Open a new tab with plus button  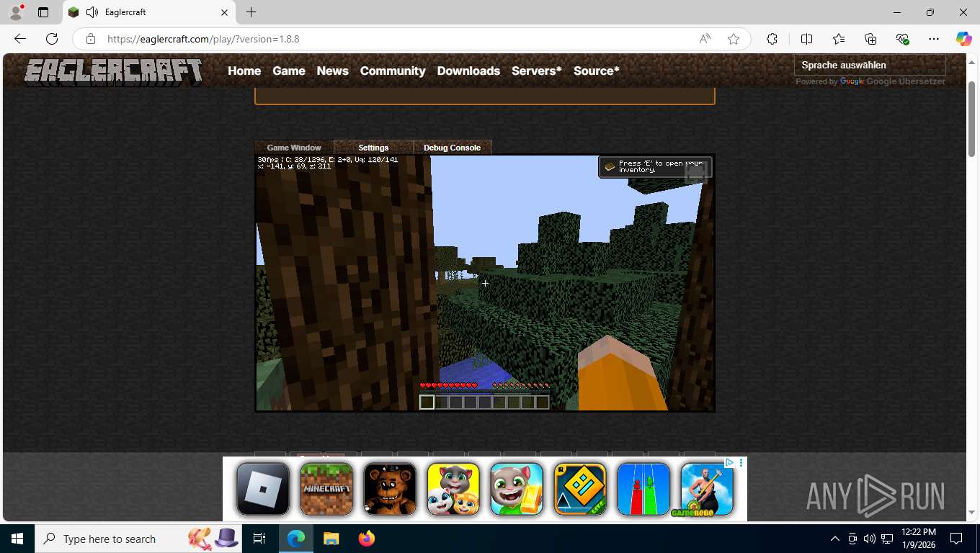(251, 12)
